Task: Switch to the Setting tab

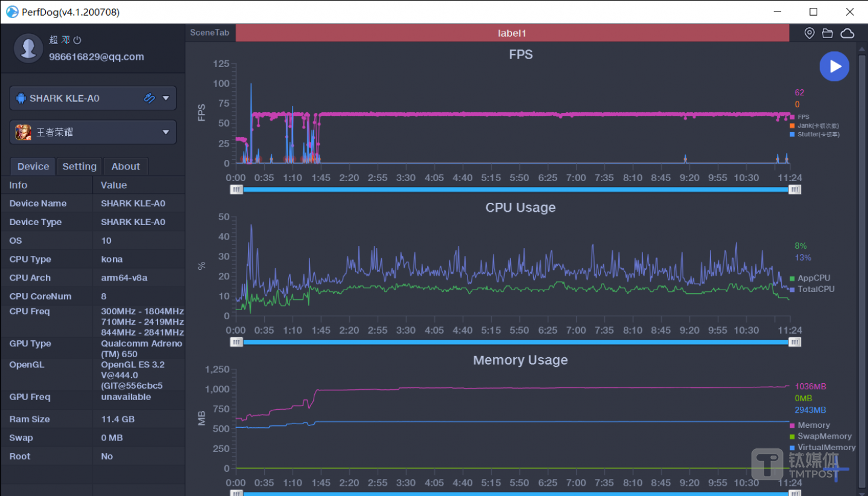Action: click(79, 167)
